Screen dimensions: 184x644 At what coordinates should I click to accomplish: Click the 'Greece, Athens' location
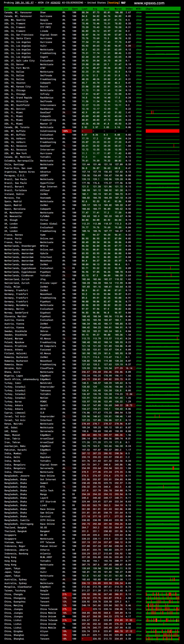pos(14,350)
